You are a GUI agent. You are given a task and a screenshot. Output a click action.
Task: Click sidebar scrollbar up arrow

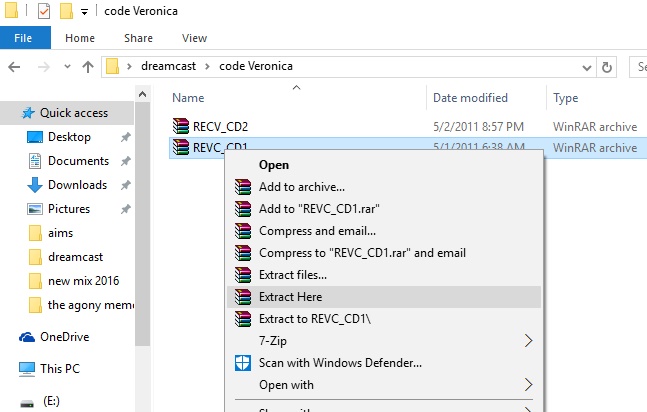[142, 95]
